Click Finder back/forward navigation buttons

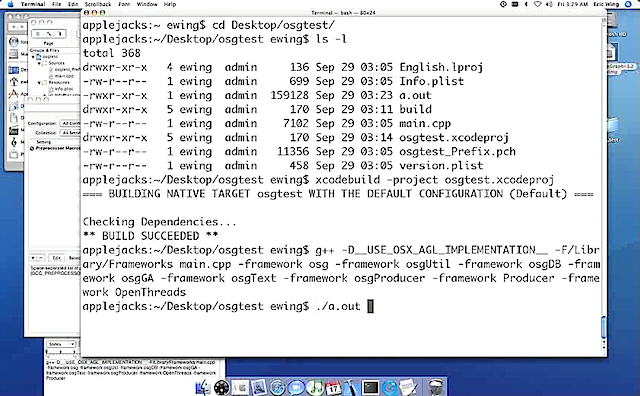click(x=18, y=27)
